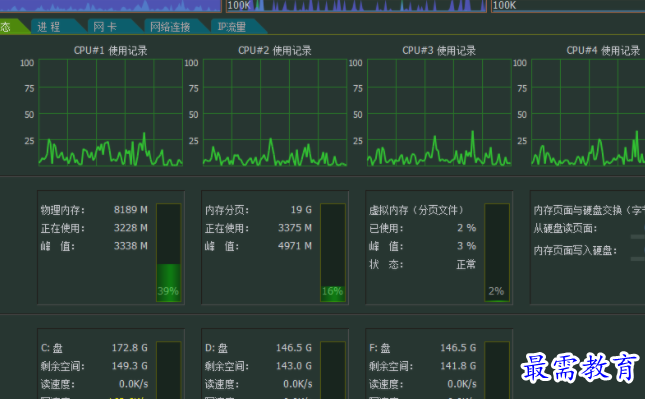
Task: Click the CPU#1 使用记录 graph
Action: pos(111,113)
